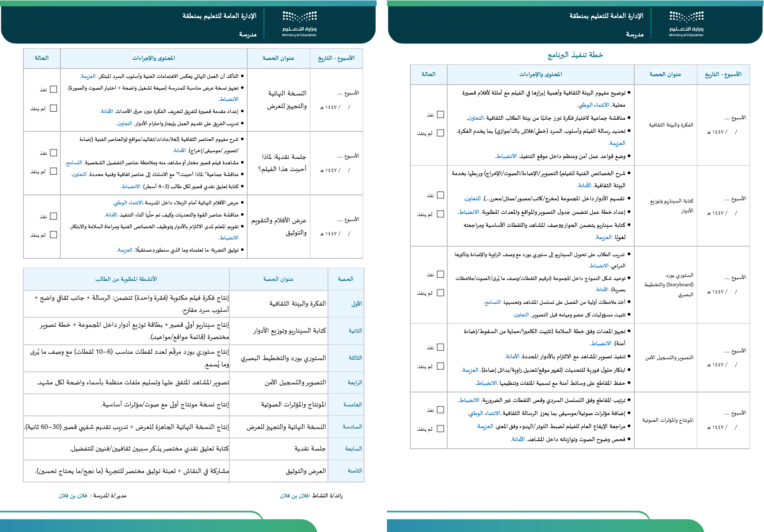The height and width of the screenshot is (532, 764).
Task: Check 'نفذ' box for الفكرة والبيئة الثقافية row
Action: (x=441, y=115)
